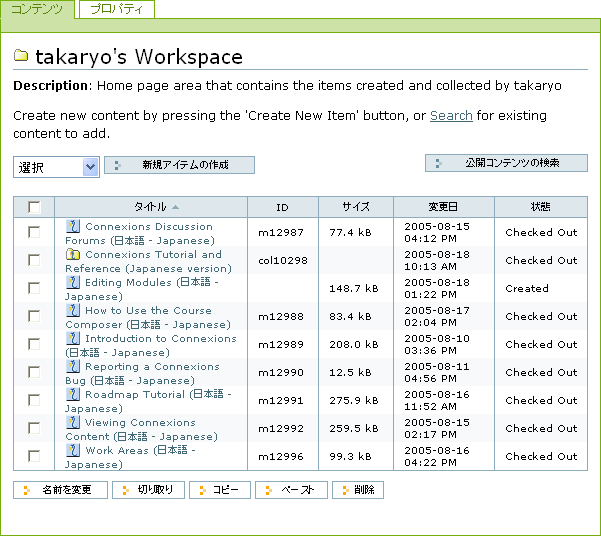Sort the table by 変更日 column header
601x536 pixels.
[x=443, y=207]
